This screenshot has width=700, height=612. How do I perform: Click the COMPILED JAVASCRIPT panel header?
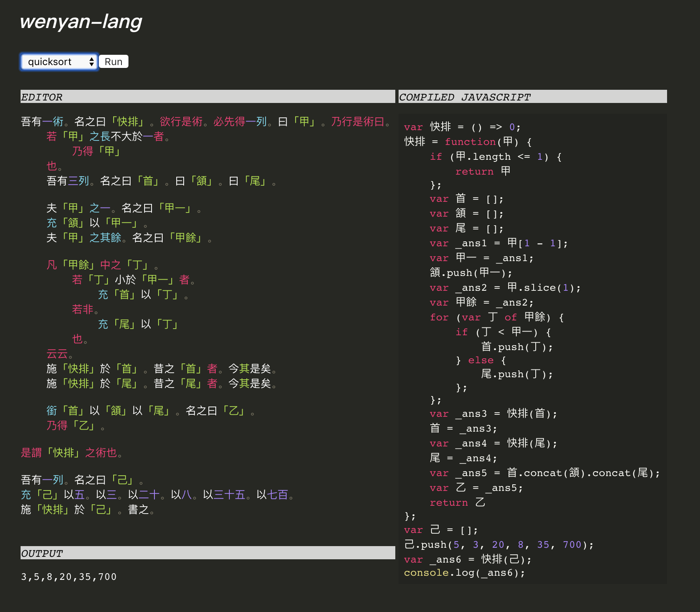(x=532, y=97)
